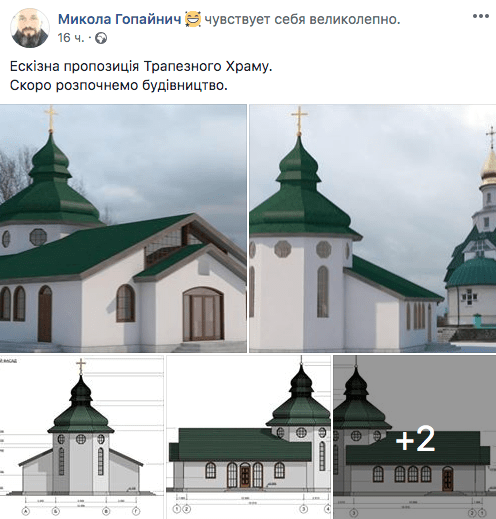Click axis marker 3 on middle elevation
The width and height of the screenshot is (496, 519).
click(304, 509)
